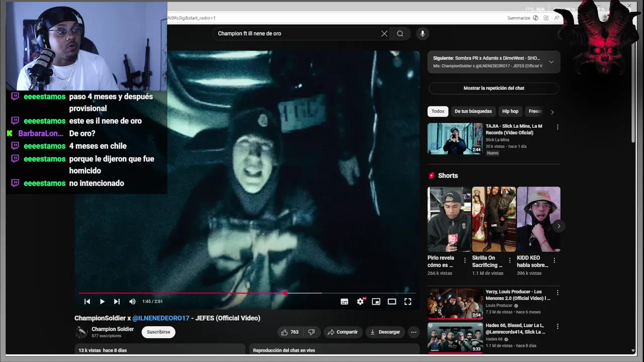Open Hades 66, Blessd video thumbnail
Viewport: 644px width, 362px height.
[455, 337]
